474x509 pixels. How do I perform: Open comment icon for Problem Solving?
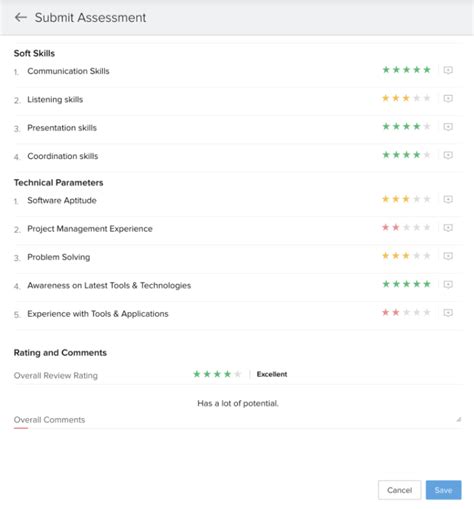pyautogui.click(x=448, y=256)
